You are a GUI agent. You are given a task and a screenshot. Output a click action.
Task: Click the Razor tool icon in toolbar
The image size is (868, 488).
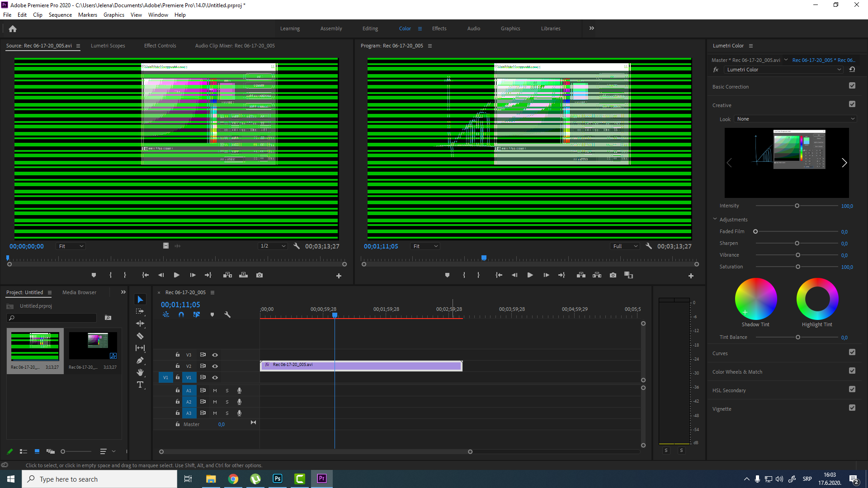[x=140, y=335]
